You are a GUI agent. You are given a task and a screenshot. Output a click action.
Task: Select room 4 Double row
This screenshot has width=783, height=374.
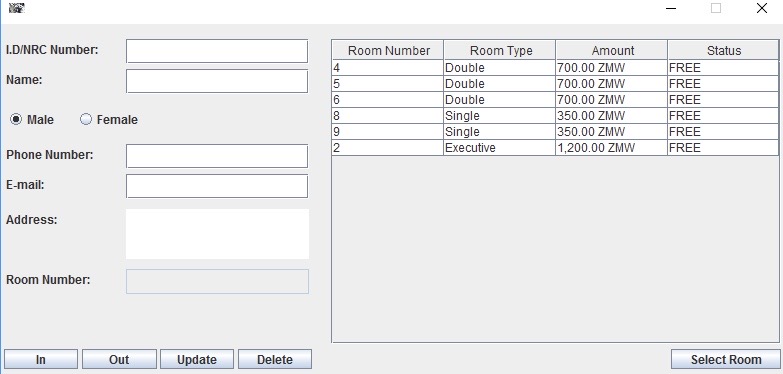pyautogui.click(x=555, y=67)
